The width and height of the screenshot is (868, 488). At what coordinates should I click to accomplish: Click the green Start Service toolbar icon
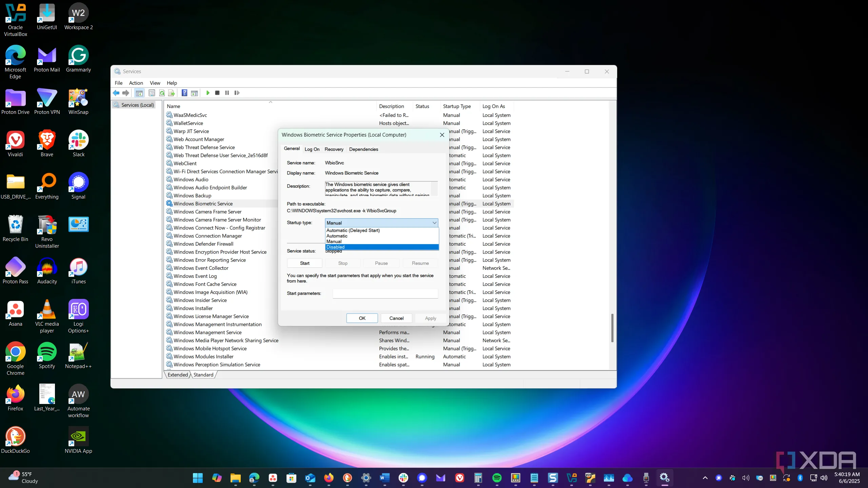(x=208, y=93)
